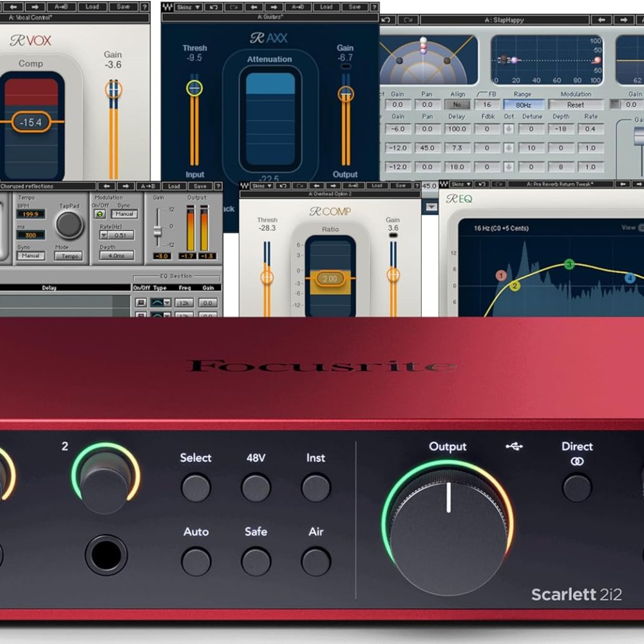Screen dimensions: 644x644
Task: Click A→B in the Chorused reflections toolbar
Action: click(148, 186)
